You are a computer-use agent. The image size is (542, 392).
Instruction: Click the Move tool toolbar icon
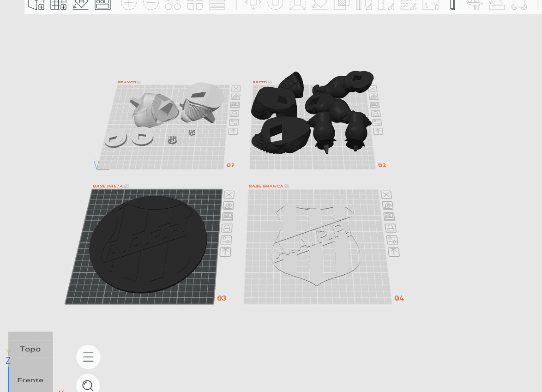point(253,5)
